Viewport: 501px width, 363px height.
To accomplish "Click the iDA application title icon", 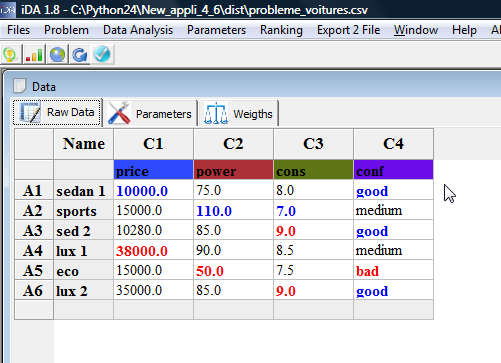I will coord(7,9).
